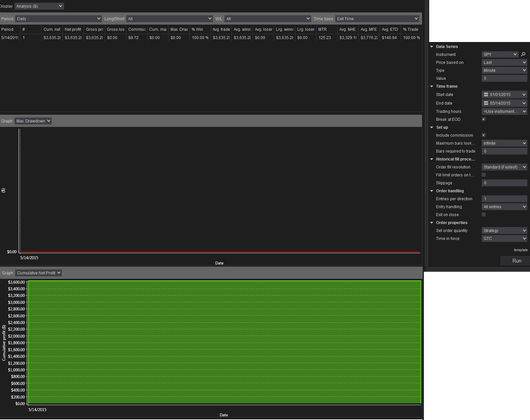Screen dimensions: 530x420
Task: Collapse the Time frame section
Action: tap(432, 86)
